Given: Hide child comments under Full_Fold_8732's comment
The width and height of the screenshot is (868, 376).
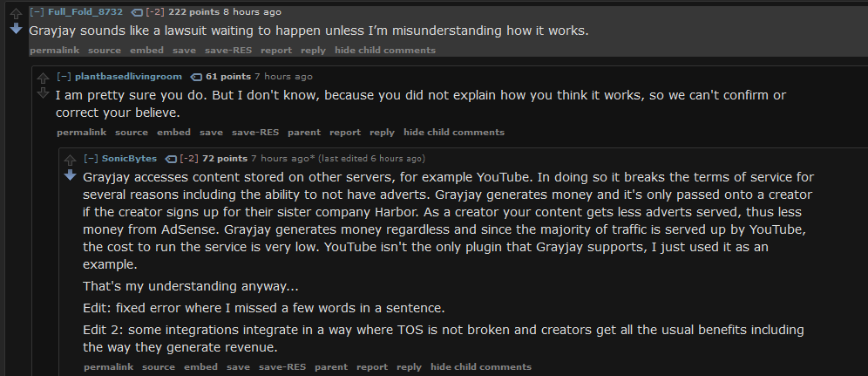Looking at the screenshot, I should coord(385,51).
